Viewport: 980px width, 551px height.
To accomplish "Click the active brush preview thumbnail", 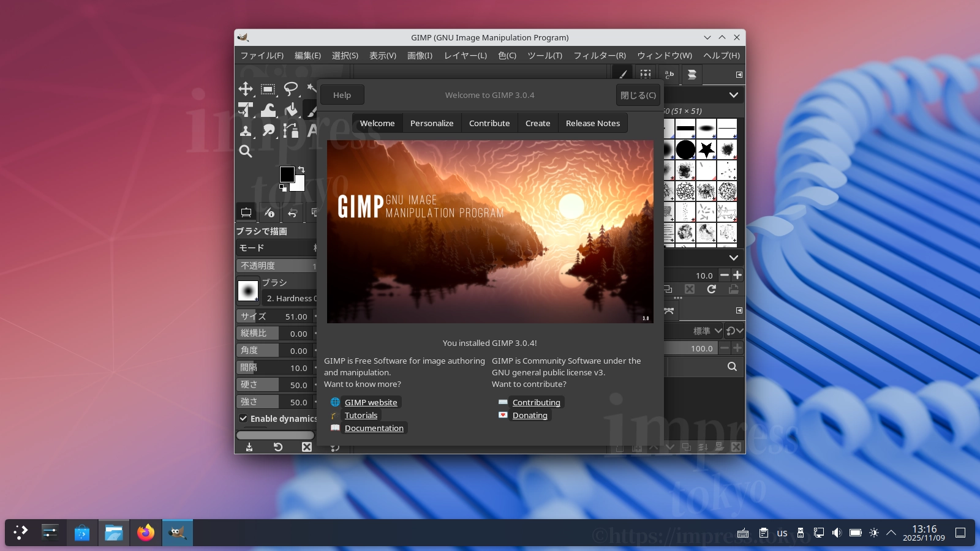I will point(248,290).
